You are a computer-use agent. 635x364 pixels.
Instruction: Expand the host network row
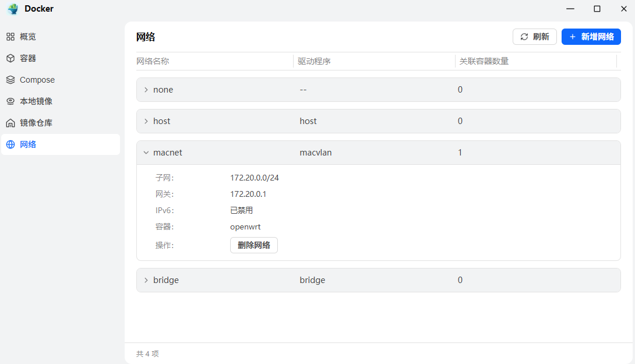(146, 121)
